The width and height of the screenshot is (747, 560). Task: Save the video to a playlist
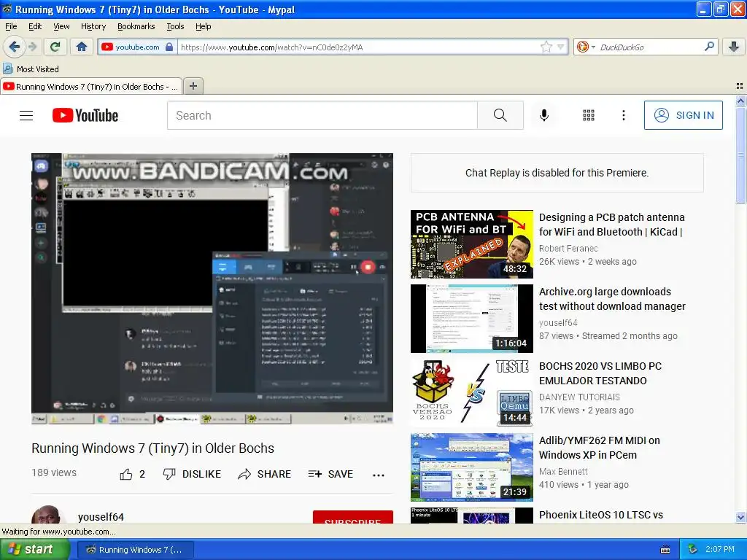click(330, 474)
